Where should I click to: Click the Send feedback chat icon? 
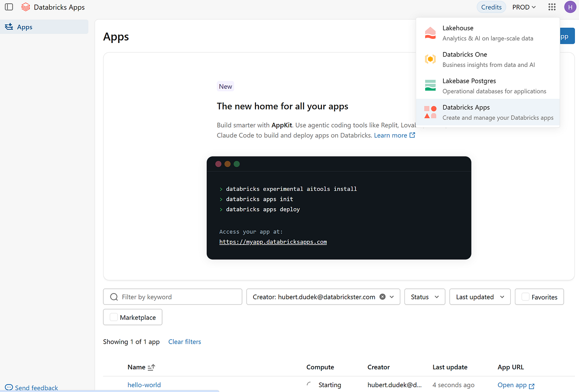coord(9,387)
